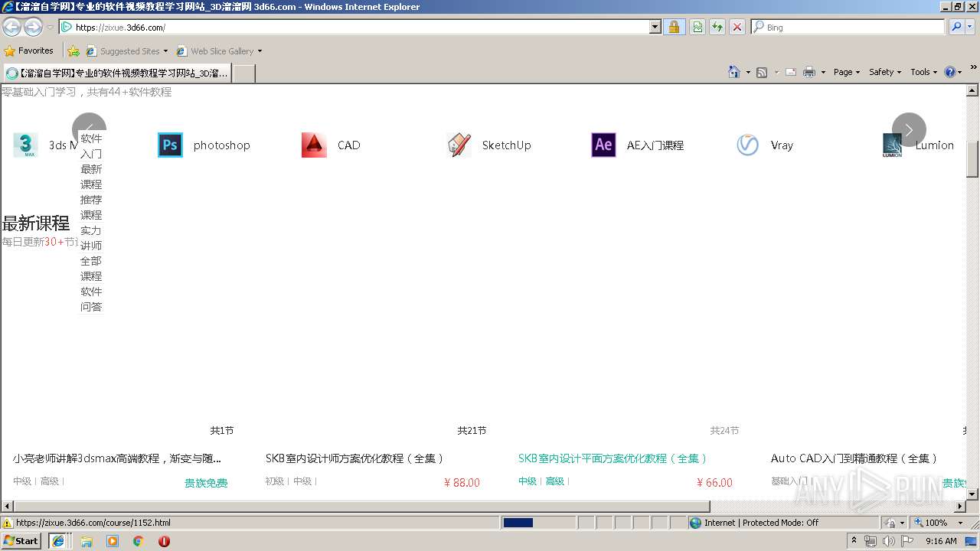This screenshot has height=551, width=980.
Task: Open a new blank tab
Action: tap(243, 73)
